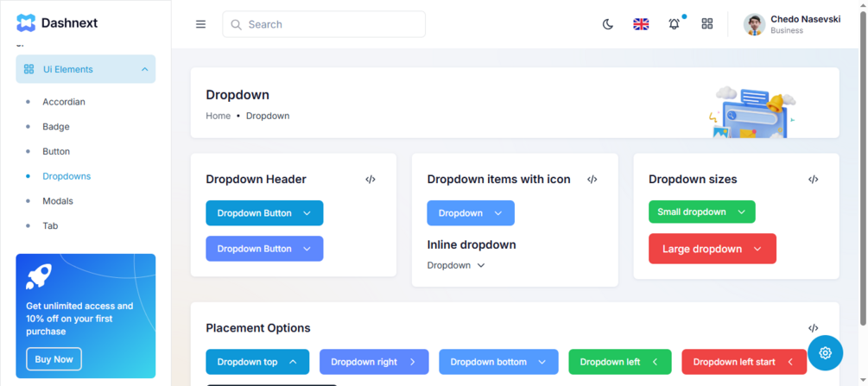Open the Large dropdown
The height and width of the screenshot is (386, 868).
pyautogui.click(x=712, y=249)
